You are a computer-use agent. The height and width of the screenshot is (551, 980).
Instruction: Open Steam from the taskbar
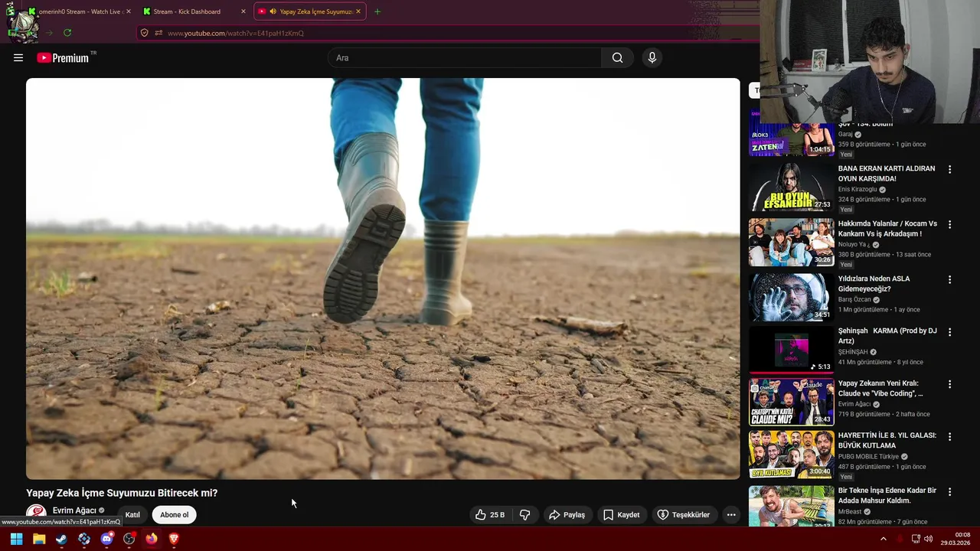click(61, 539)
